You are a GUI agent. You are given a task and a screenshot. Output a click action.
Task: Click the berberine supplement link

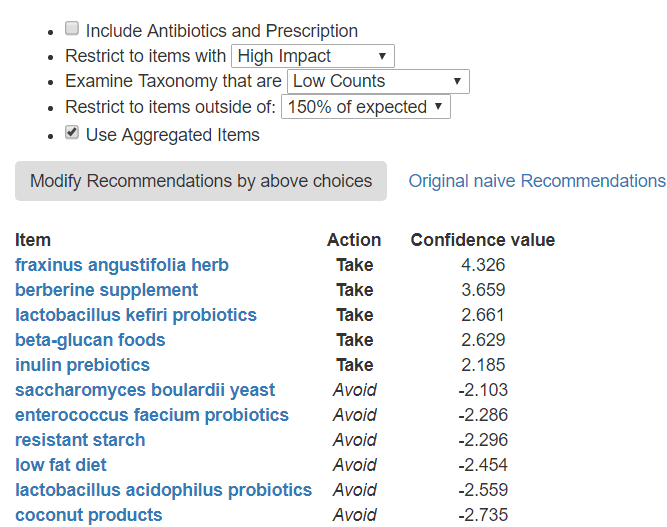(x=107, y=290)
